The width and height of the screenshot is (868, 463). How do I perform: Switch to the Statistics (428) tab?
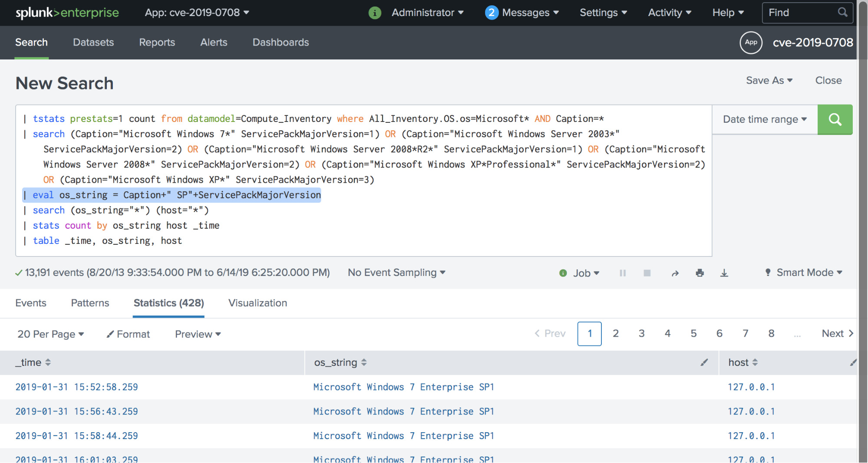coord(168,303)
